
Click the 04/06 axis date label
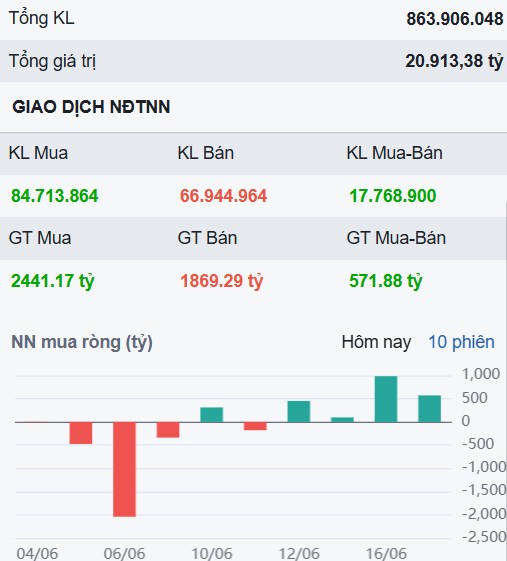(37, 553)
